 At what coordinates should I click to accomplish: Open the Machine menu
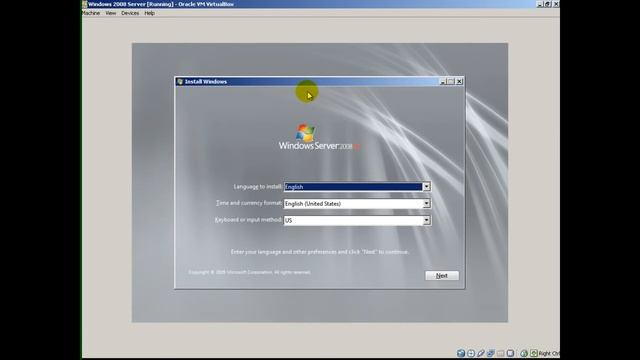tap(91, 13)
